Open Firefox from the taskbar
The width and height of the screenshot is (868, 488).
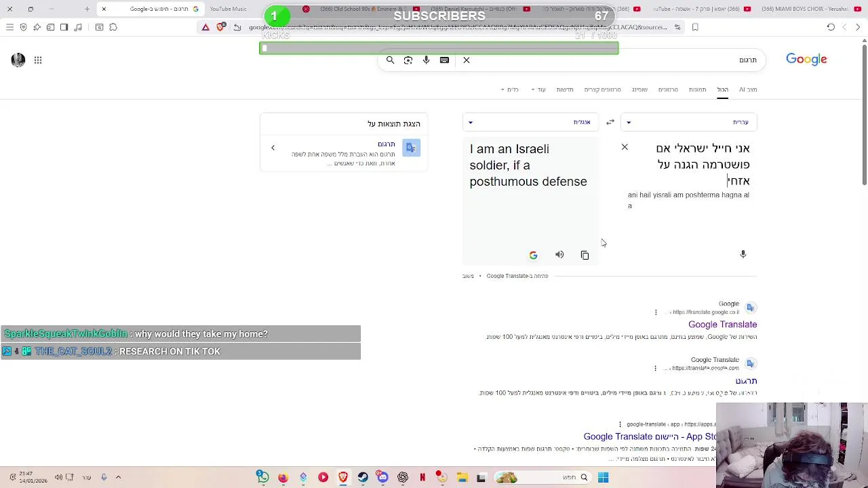tap(283, 477)
